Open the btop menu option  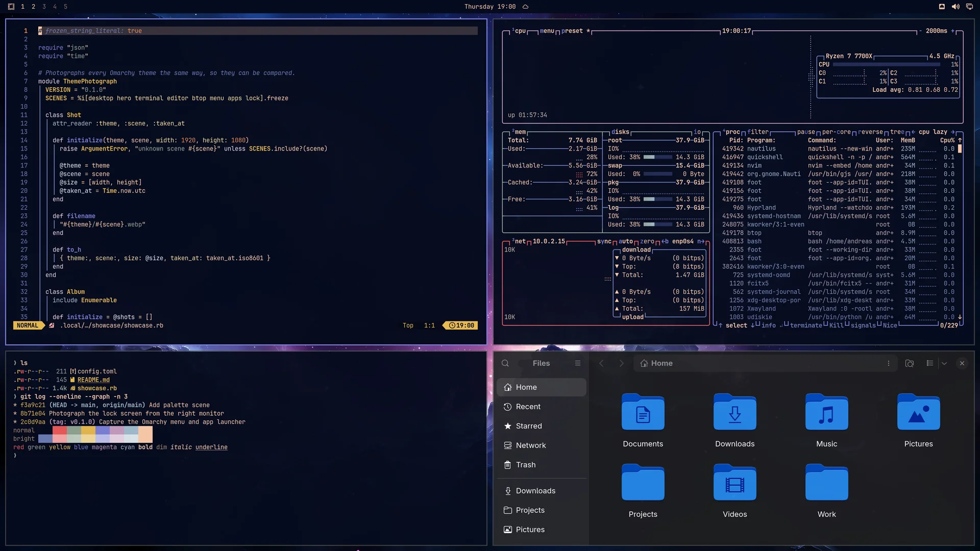(x=547, y=31)
